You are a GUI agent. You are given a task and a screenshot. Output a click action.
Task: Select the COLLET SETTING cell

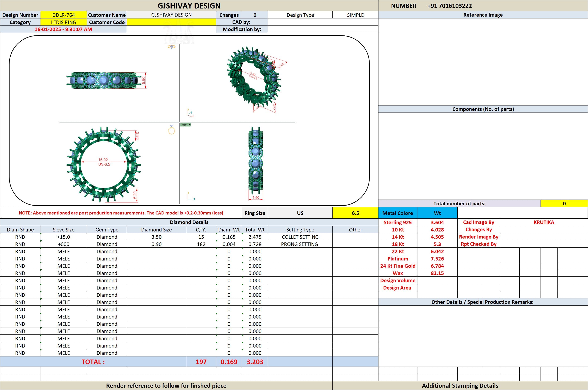point(300,237)
